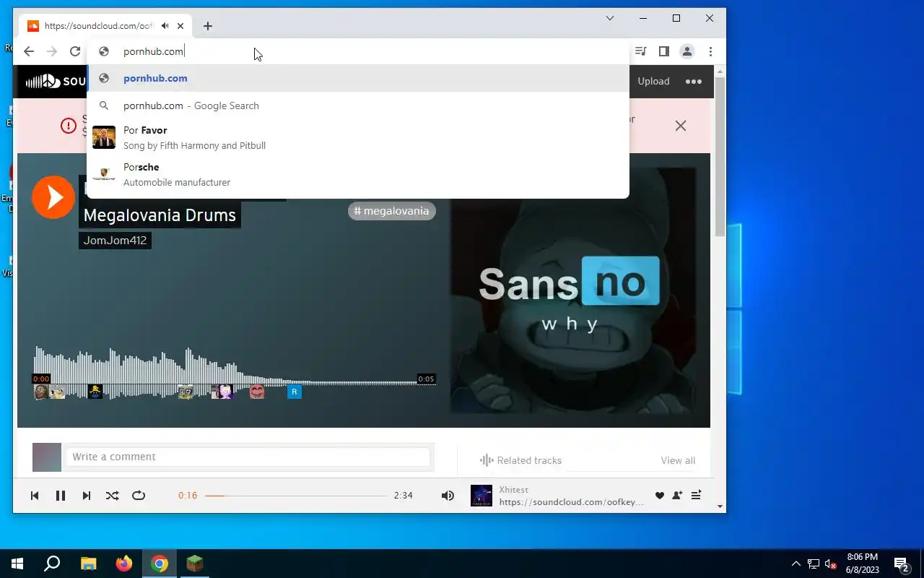Click View all related tracks
The height and width of the screenshot is (578, 924).
coord(678,460)
